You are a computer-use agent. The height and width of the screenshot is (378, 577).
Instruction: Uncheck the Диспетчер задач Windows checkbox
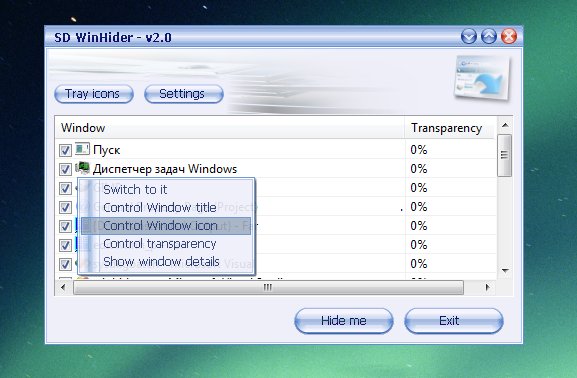[65, 169]
